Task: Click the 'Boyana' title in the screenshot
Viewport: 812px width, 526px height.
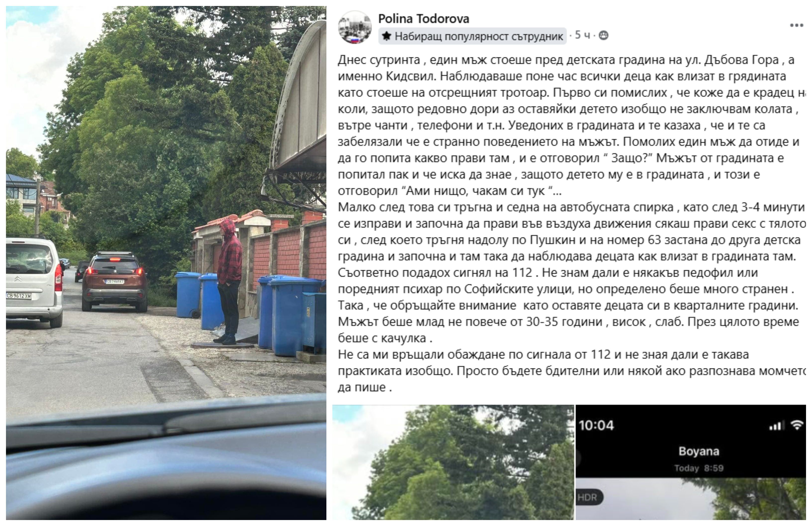Action: [699, 451]
